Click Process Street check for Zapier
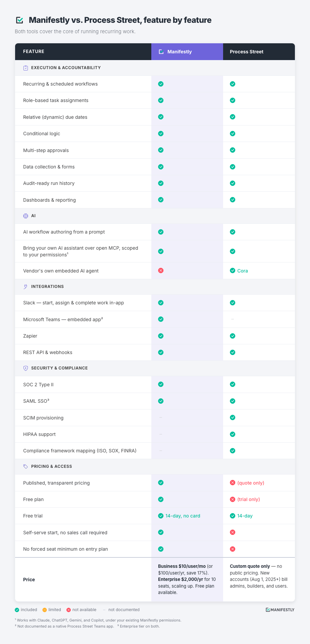This screenshot has height=644, width=310. click(x=232, y=336)
